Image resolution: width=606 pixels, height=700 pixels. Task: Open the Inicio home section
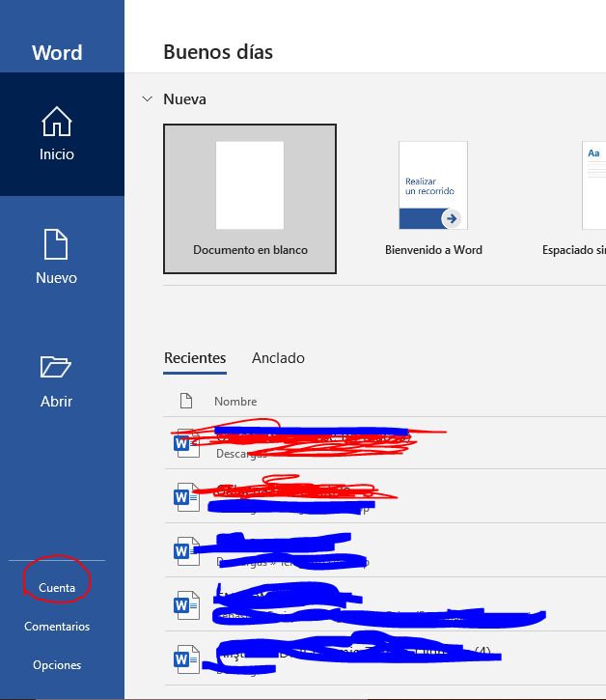pyautogui.click(x=62, y=134)
